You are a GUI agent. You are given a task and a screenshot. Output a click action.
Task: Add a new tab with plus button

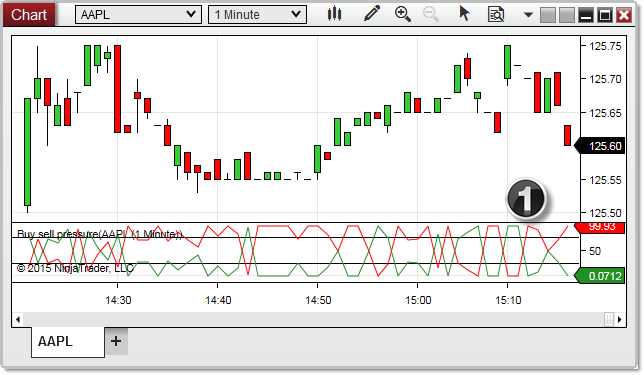[116, 341]
